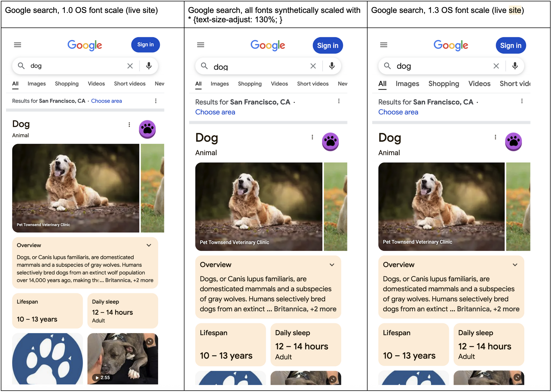Click Sign in in text-size-adjust panel
The height and width of the screenshot is (392, 552).
pyautogui.click(x=328, y=45)
